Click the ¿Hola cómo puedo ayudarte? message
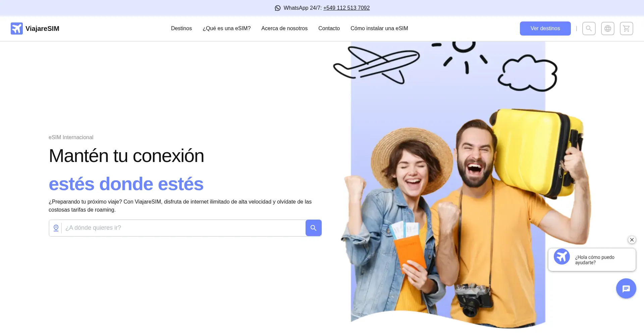The width and height of the screenshot is (644, 333). click(x=595, y=260)
